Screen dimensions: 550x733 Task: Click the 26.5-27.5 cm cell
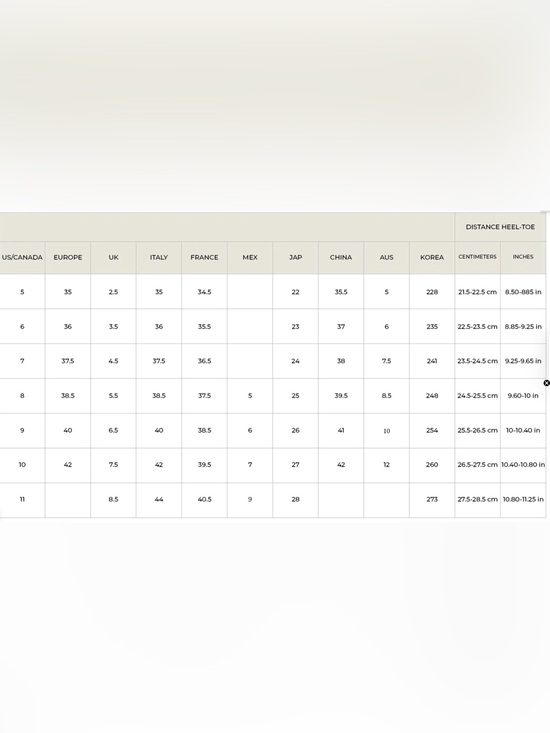pos(478,465)
